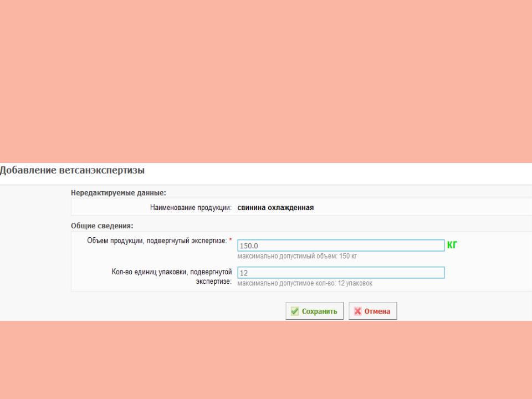Image resolution: width=532 pixels, height=399 pixels.
Task: Click the green checkmark icon on Сохранить
Action: click(294, 311)
